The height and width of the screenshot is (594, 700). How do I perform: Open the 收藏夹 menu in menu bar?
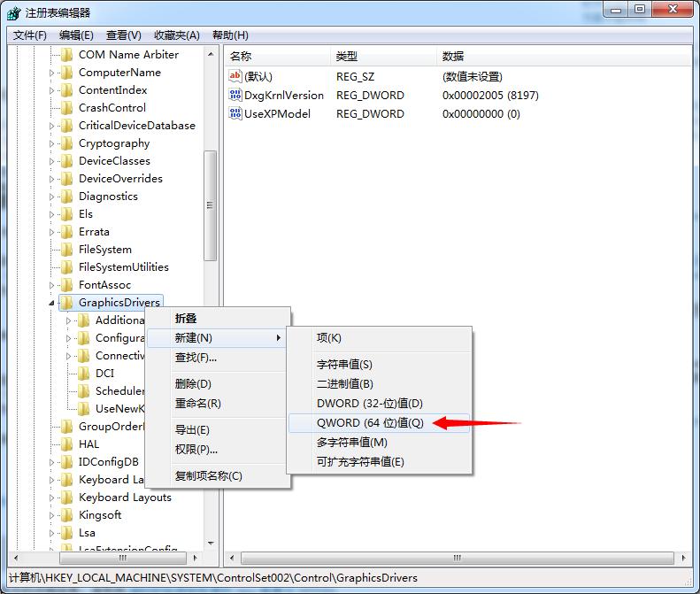[176, 35]
